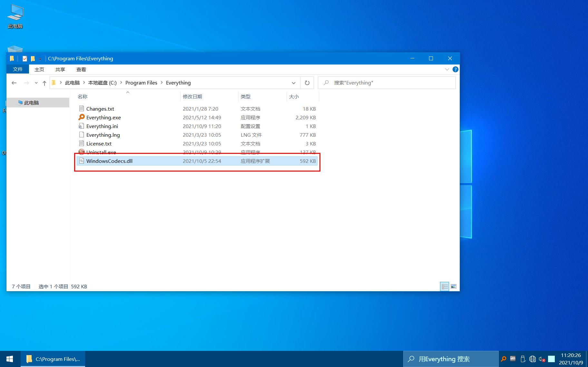
Task: Focus the 搜索"Everything" search box
Action: pyautogui.click(x=387, y=83)
